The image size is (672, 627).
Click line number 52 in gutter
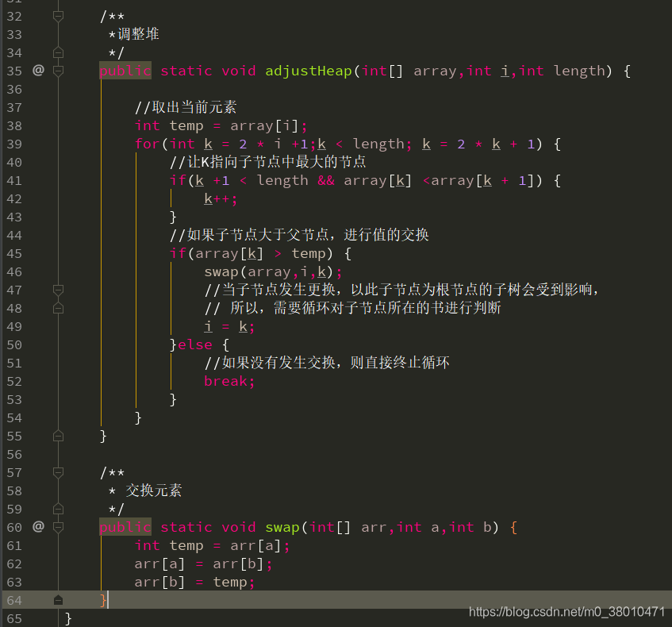pos(14,382)
